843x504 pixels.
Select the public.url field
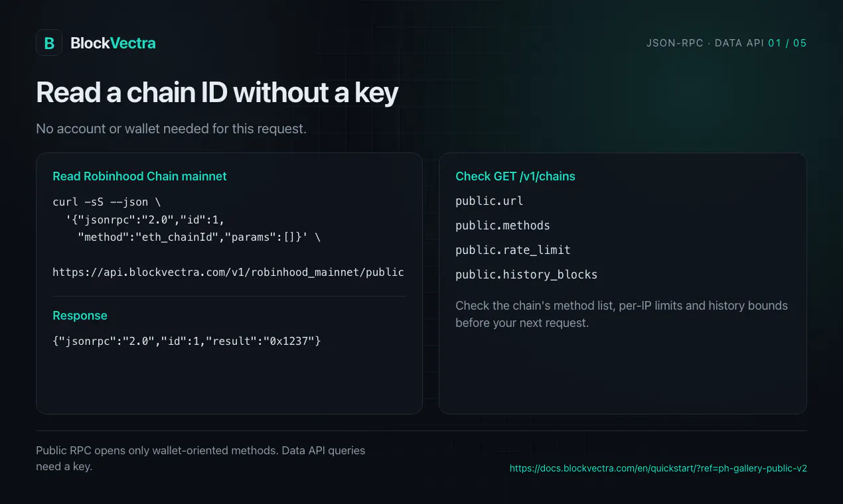489,201
